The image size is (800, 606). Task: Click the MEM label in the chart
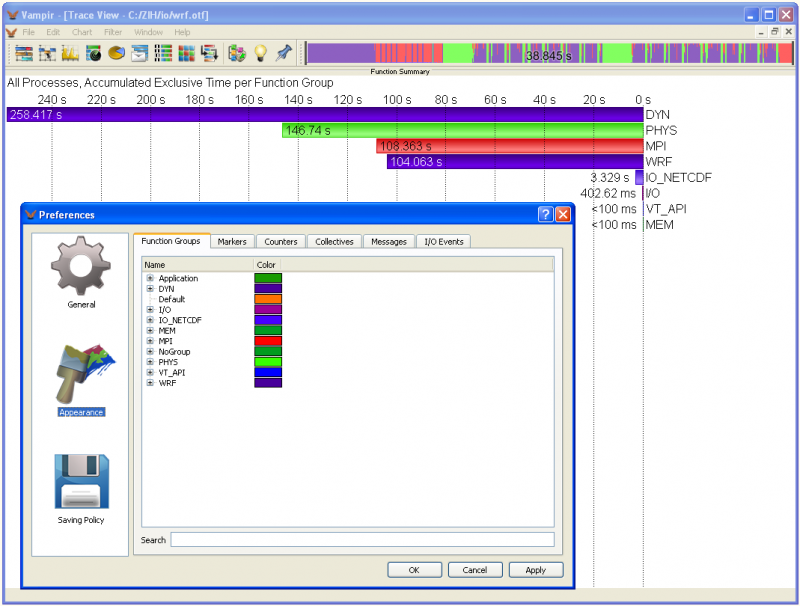tap(659, 224)
